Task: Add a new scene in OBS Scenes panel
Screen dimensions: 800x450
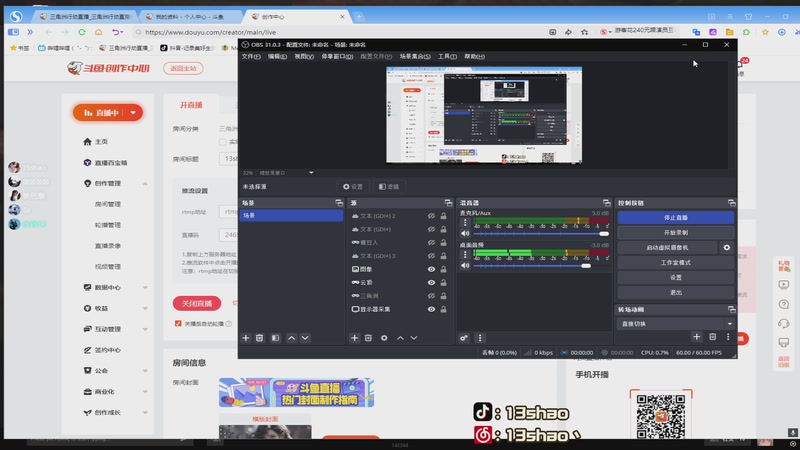Action: coord(246,338)
